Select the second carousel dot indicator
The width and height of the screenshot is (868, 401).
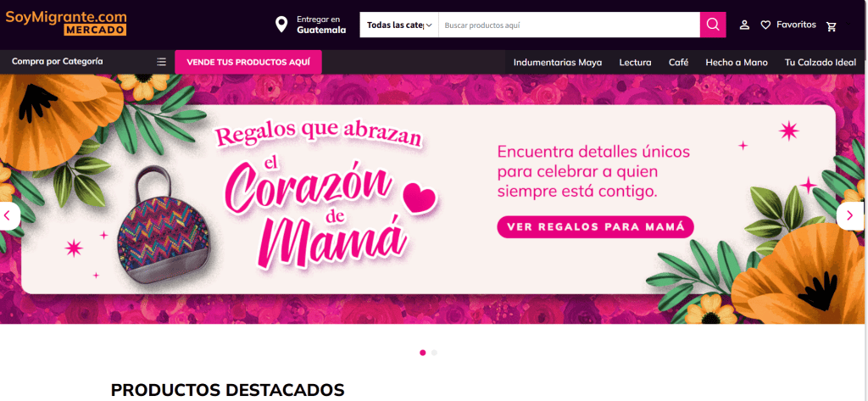click(434, 353)
